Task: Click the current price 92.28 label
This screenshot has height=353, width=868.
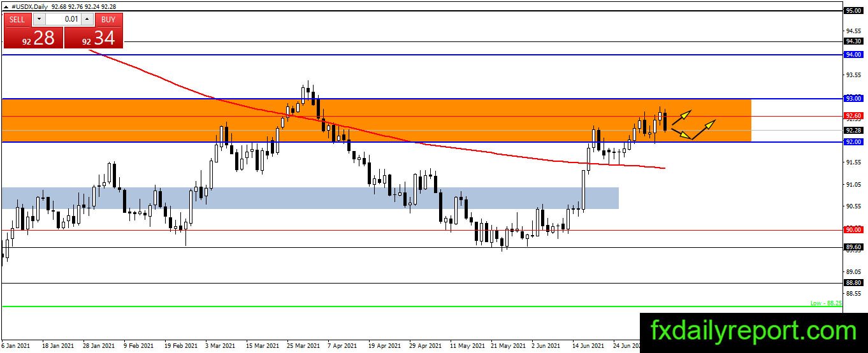Action: pos(853,130)
